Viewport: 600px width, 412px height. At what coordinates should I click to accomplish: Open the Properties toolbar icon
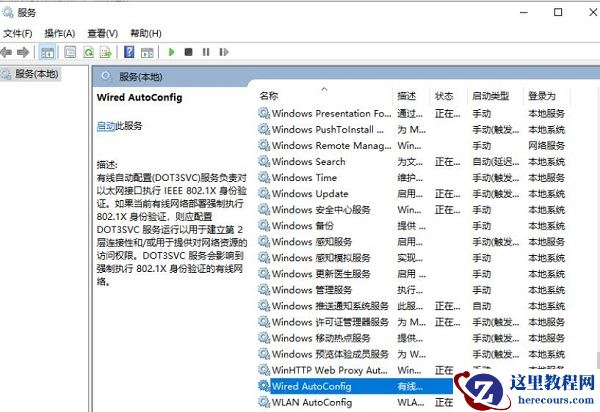point(70,52)
